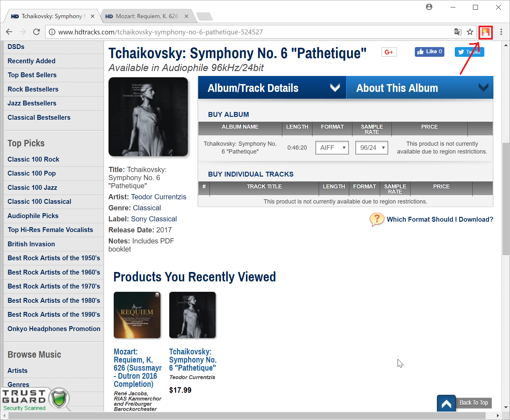Open the Audiophile Picks link
510x420 pixels.
click(33, 216)
